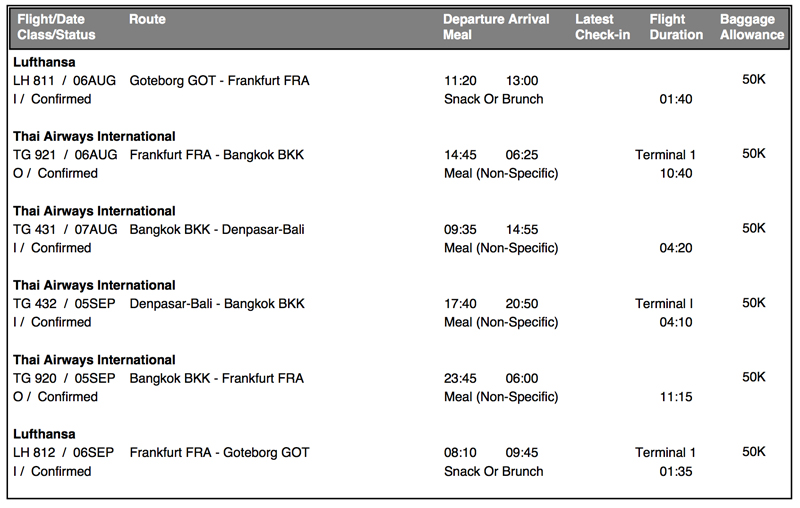The width and height of the screenshot is (800, 508).
Task: Click the 04:20 flight duration
Action: coord(676,248)
